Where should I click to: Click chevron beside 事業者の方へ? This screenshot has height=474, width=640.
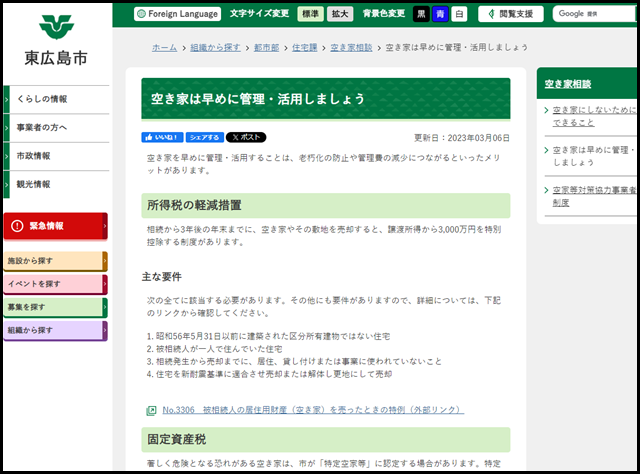7,128
